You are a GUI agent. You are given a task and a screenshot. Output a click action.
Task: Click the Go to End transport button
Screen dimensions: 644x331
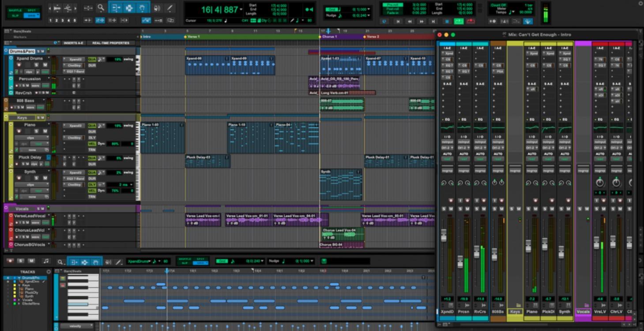[434, 21]
